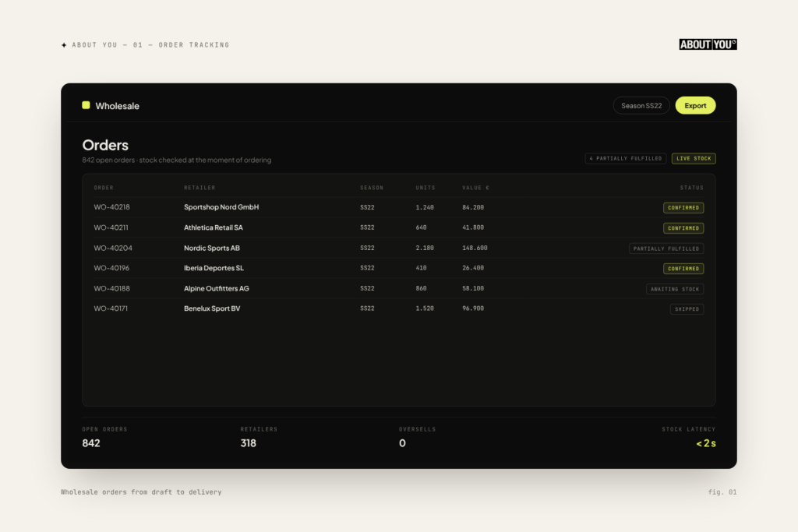The height and width of the screenshot is (532, 798).
Task: Click units value 2.180
Action: pos(425,248)
